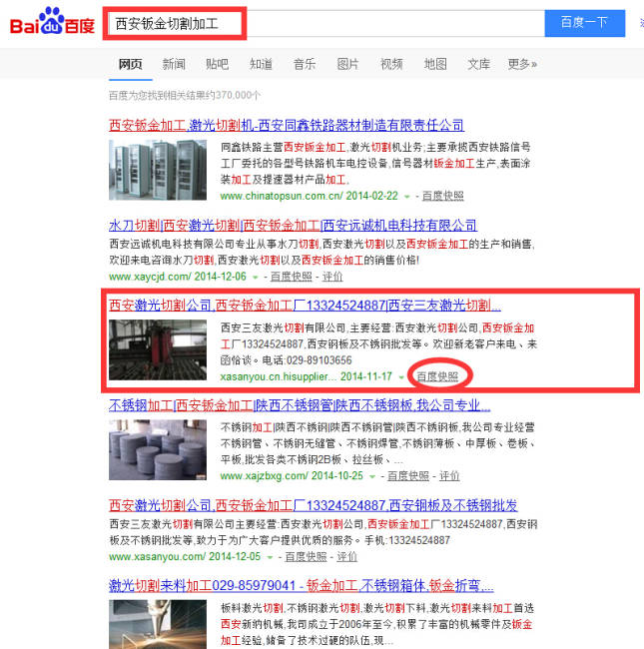This screenshot has width=644, height=649.
Task: Click URL www.xajzbxg.com/
Action: (265, 476)
